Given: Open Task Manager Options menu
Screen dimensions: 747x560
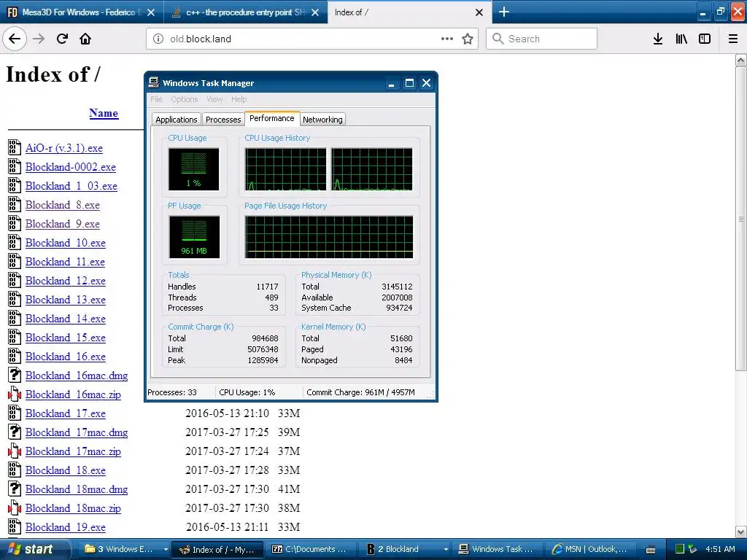Looking at the screenshot, I should point(185,99).
